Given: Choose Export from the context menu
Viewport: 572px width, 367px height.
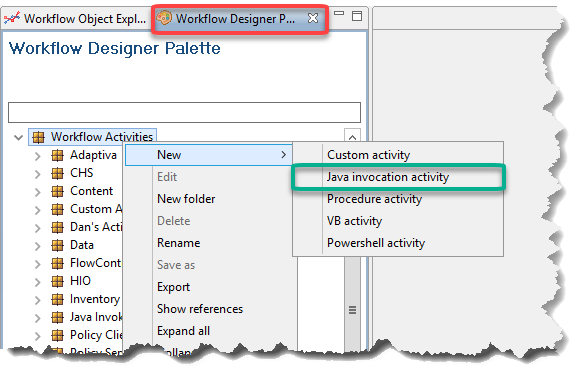Looking at the screenshot, I should tap(173, 287).
